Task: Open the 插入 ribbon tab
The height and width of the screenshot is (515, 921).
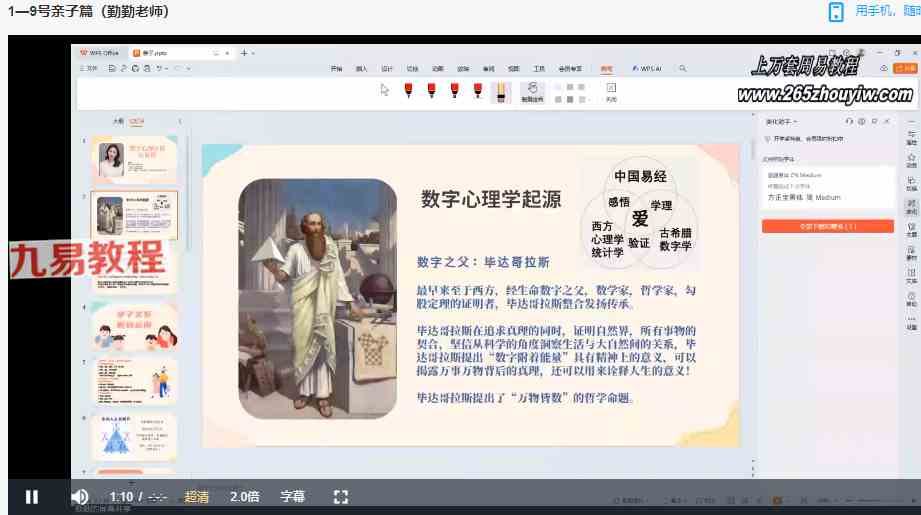Action: click(x=361, y=69)
